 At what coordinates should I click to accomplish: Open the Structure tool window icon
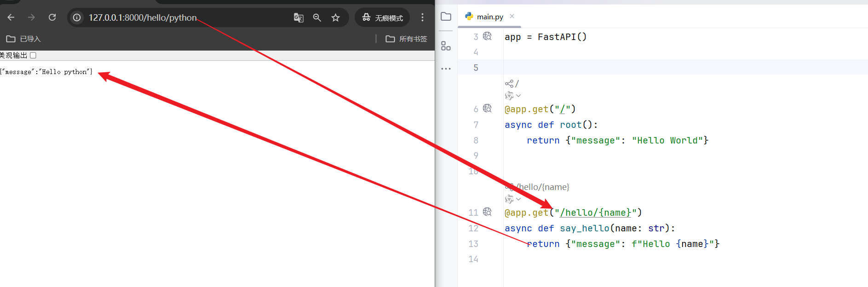(446, 46)
